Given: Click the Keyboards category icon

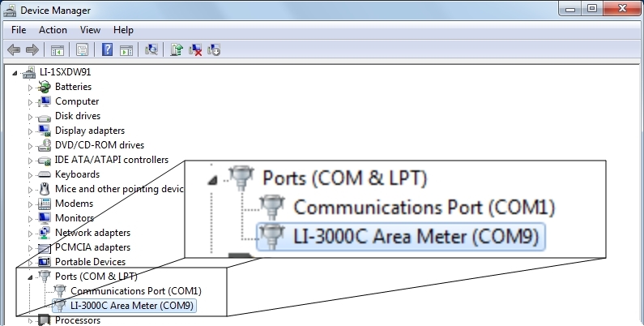Looking at the screenshot, I should pyautogui.click(x=44, y=174).
